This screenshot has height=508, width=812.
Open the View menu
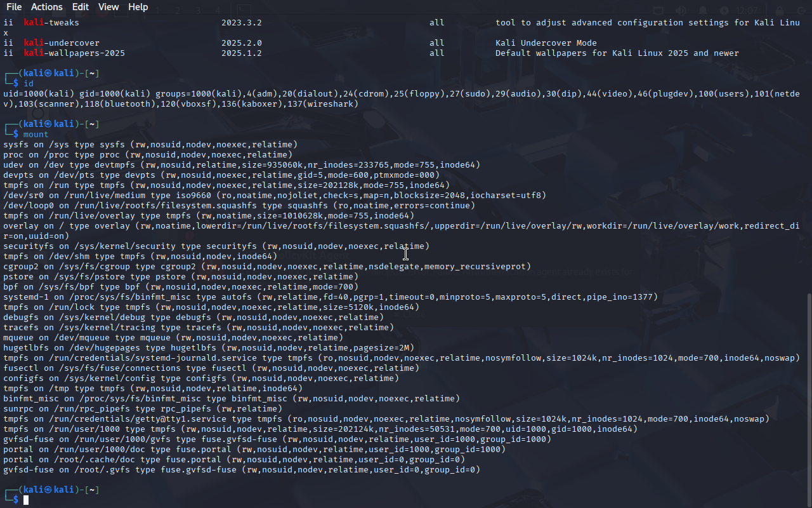click(x=108, y=7)
